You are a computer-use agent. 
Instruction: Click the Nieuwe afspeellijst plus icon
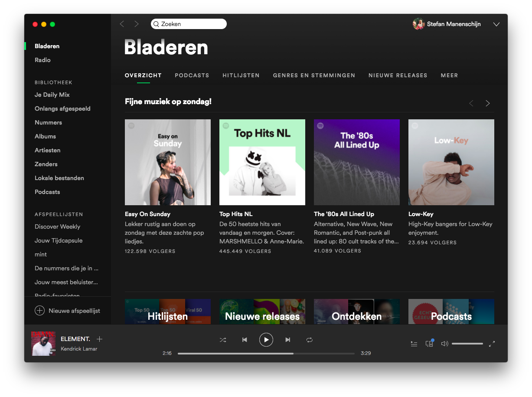click(x=39, y=311)
